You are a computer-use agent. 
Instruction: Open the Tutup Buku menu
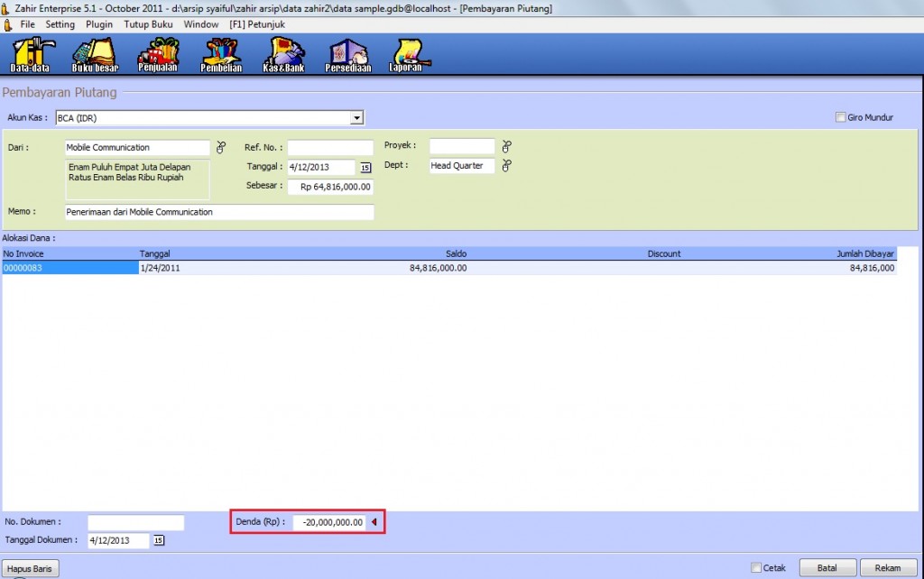coord(149,24)
